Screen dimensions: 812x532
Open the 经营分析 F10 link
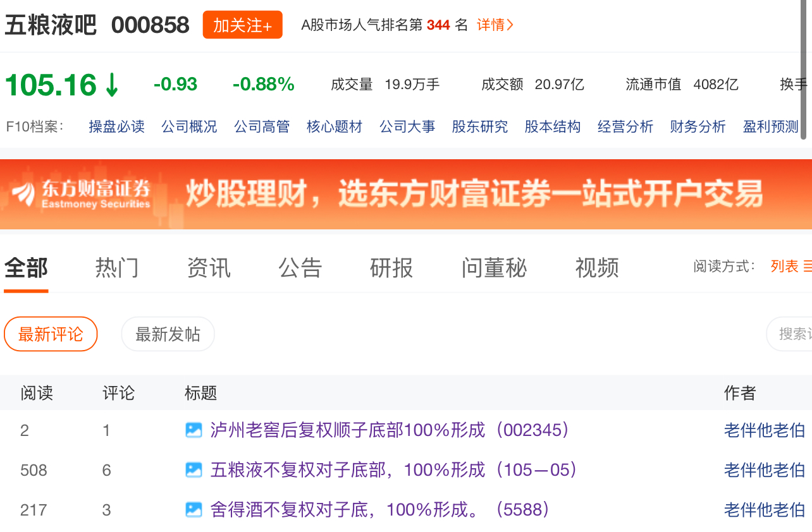click(x=625, y=126)
